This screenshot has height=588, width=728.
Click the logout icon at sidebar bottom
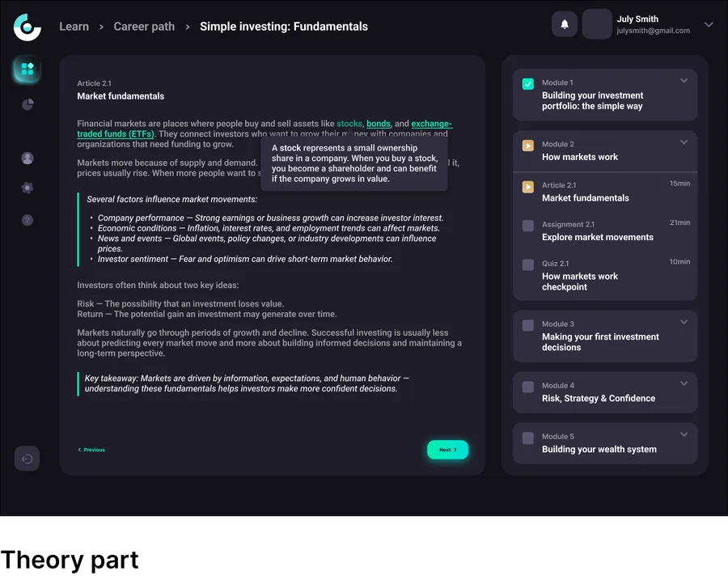coord(27,459)
